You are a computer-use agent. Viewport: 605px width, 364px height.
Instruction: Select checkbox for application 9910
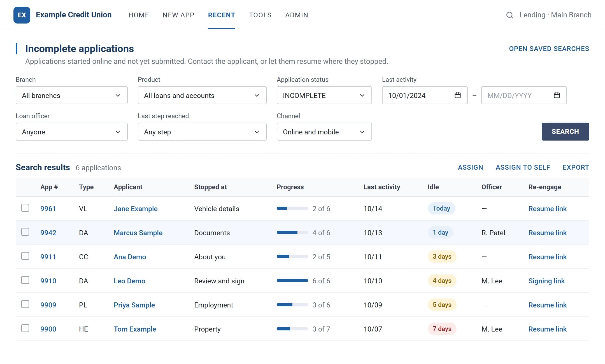(x=25, y=280)
